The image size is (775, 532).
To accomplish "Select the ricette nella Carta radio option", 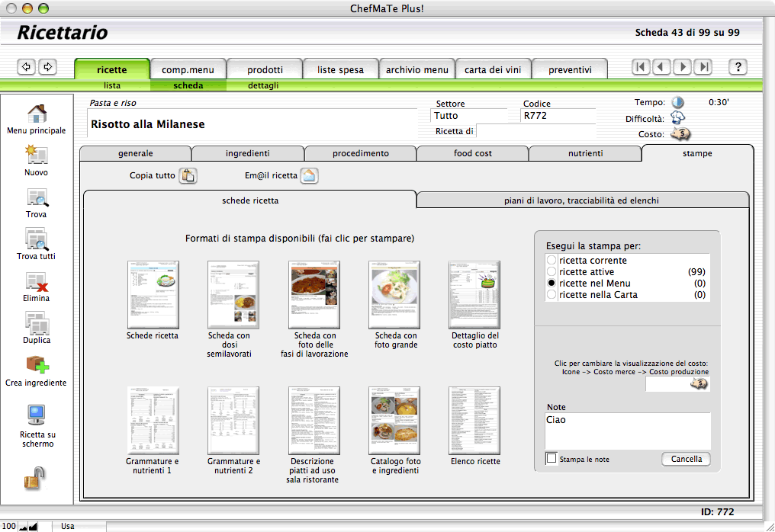I will (x=552, y=294).
